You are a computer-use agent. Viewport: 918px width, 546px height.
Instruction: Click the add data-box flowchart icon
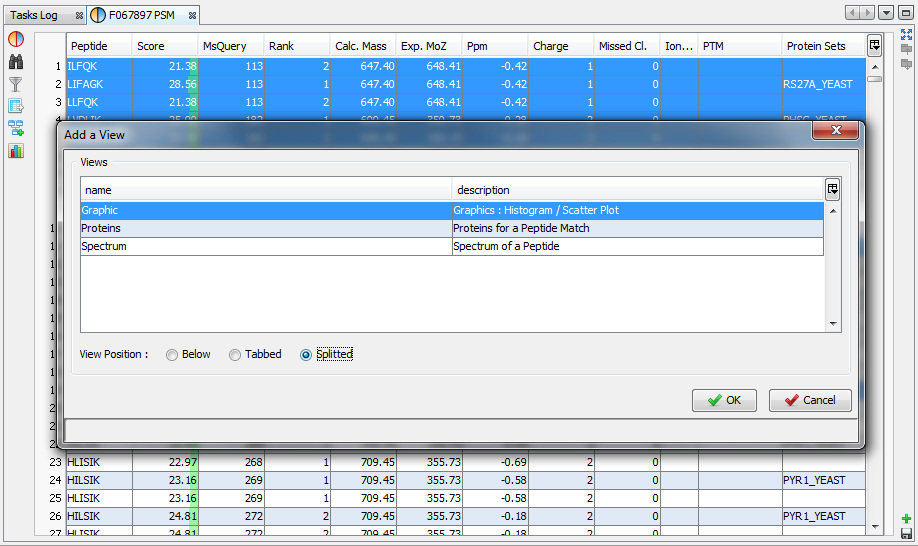[x=16, y=128]
